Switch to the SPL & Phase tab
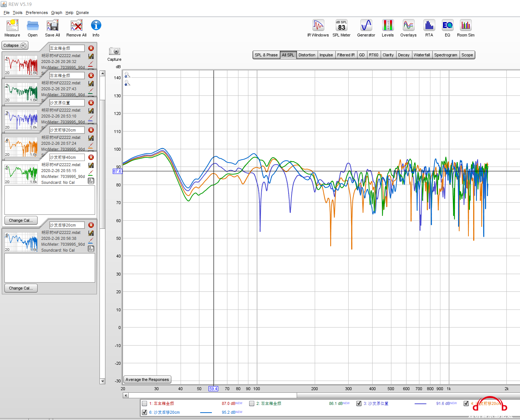The height and width of the screenshot is (420, 520). pos(266,55)
